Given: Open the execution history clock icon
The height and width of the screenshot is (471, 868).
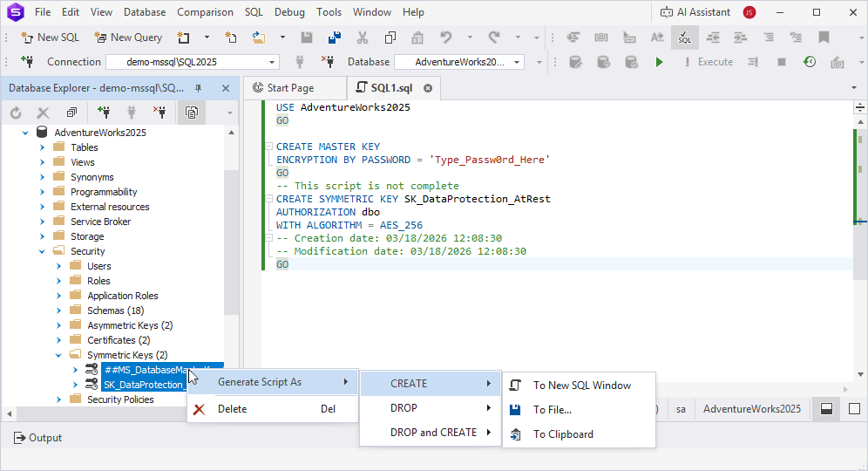Looking at the screenshot, I should click(x=810, y=62).
